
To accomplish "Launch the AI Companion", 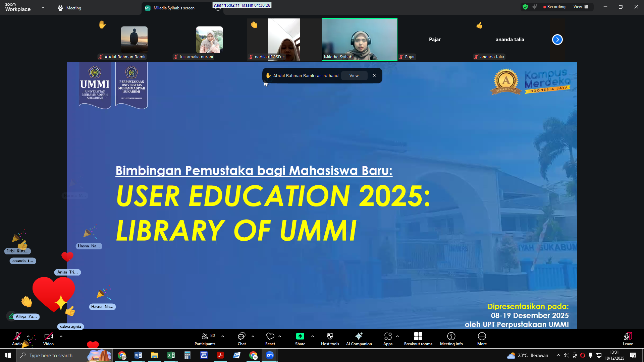I will (x=359, y=339).
